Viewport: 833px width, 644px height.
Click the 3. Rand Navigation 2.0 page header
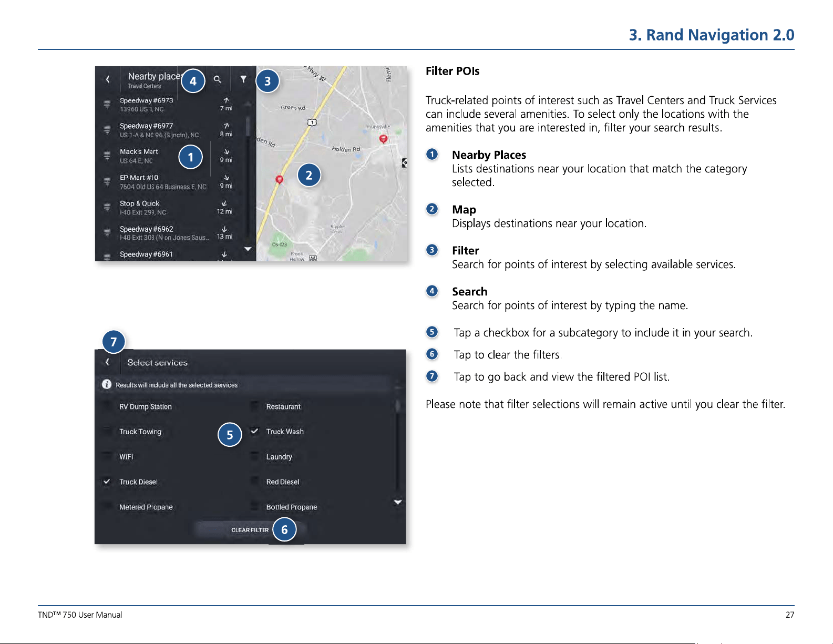point(712,35)
